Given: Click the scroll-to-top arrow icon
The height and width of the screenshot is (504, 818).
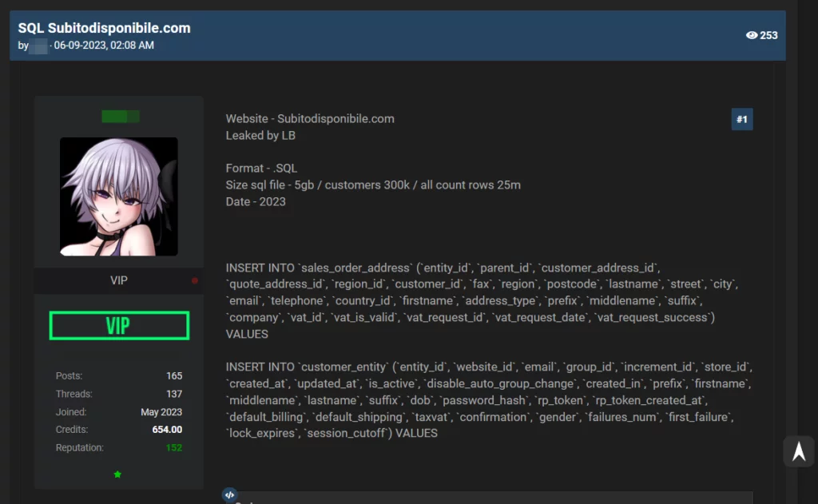Looking at the screenshot, I should click(x=798, y=451).
